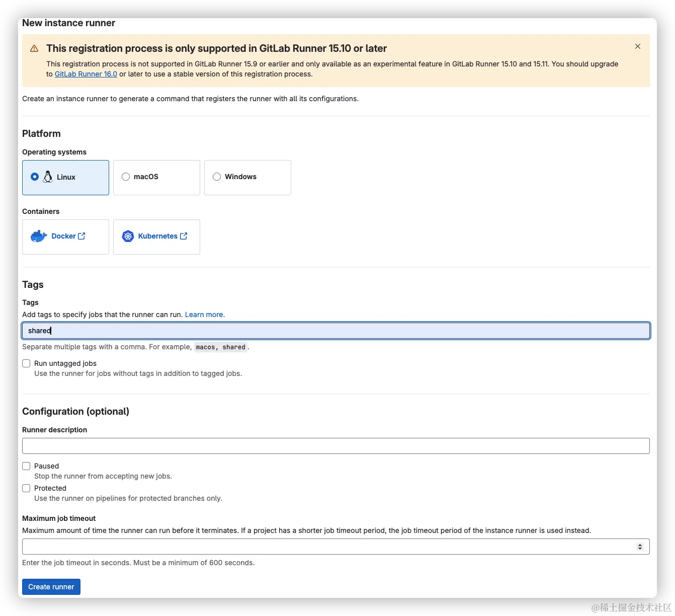Click external link icon next to Kubernetes
This screenshot has height=616, width=675.
(x=184, y=236)
